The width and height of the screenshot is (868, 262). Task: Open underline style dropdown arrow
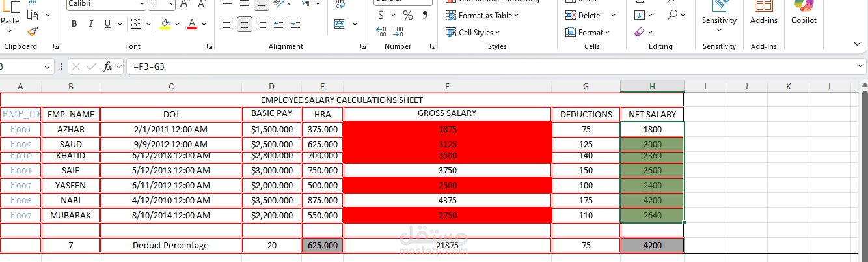click(120, 24)
